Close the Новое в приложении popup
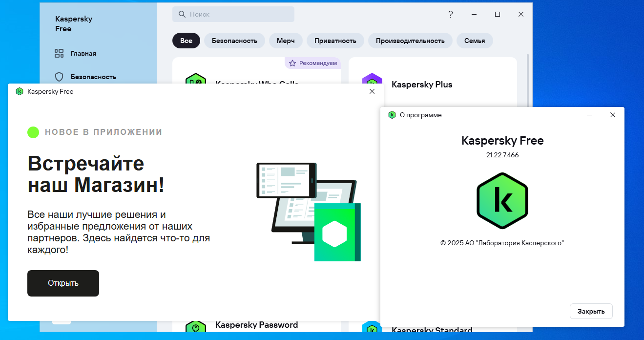644x340 pixels. pos(372,91)
